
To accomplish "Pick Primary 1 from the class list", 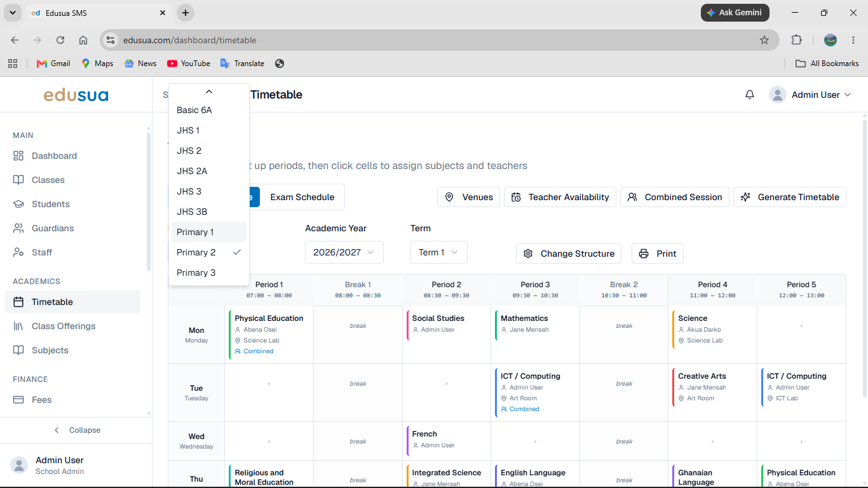I will point(209,232).
